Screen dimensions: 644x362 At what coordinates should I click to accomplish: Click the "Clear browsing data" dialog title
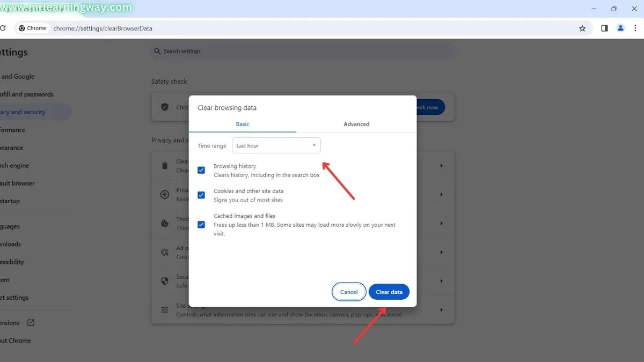click(227, 108)
